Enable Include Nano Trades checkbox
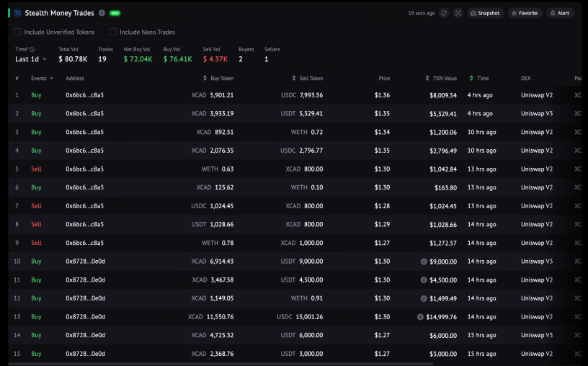This screenshot has width=588, height=366. (112, 32)
